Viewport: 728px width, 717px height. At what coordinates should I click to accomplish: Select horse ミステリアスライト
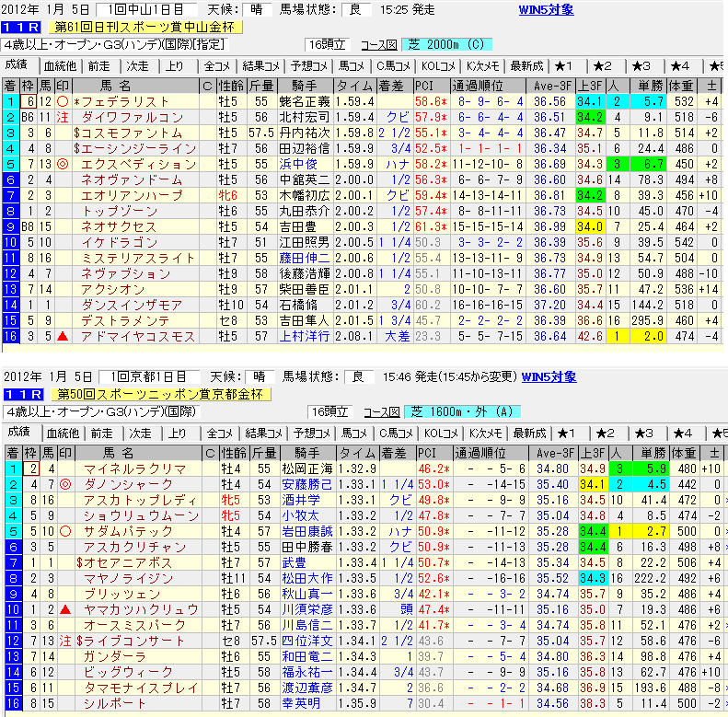138,259
